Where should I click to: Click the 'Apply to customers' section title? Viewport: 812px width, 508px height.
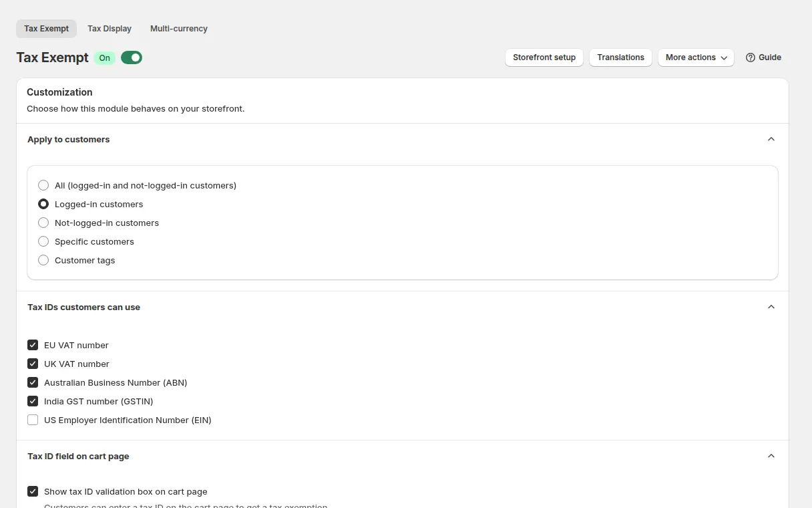coord(68,139)
